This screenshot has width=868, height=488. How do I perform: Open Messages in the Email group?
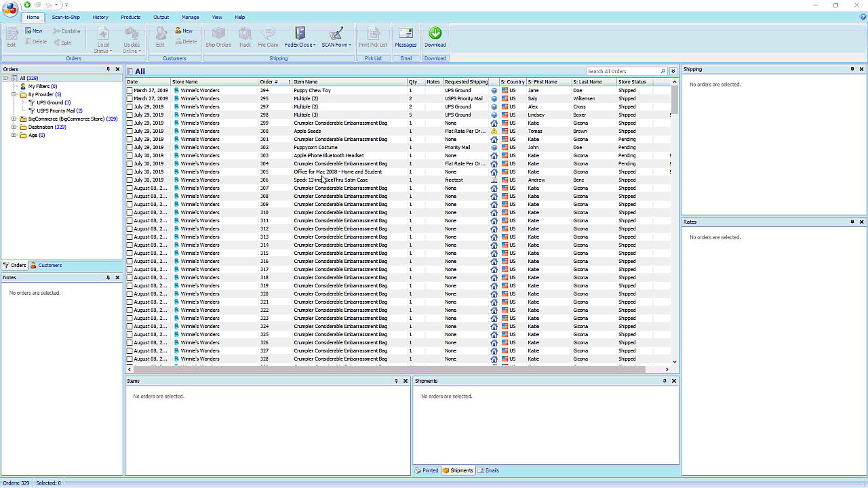(406, 37)
